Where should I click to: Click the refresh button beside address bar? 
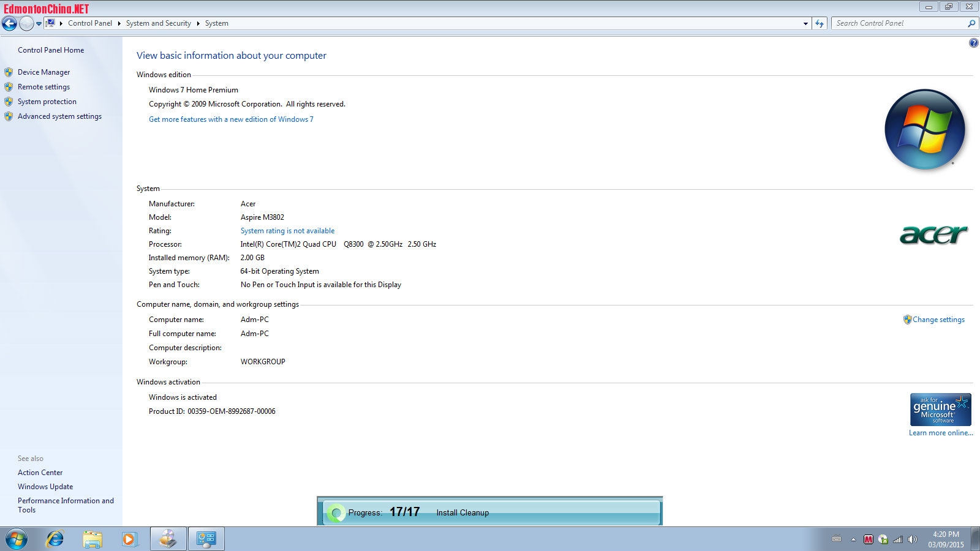click(820, 24)
